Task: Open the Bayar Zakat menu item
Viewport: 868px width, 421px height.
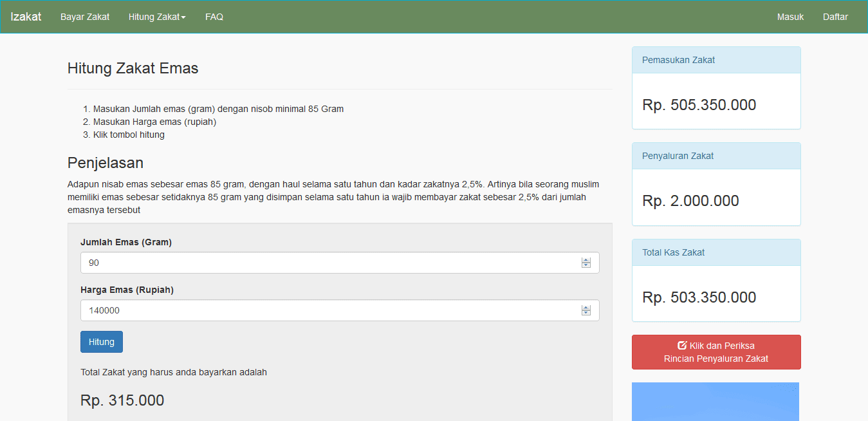Action: coord(84,17)
